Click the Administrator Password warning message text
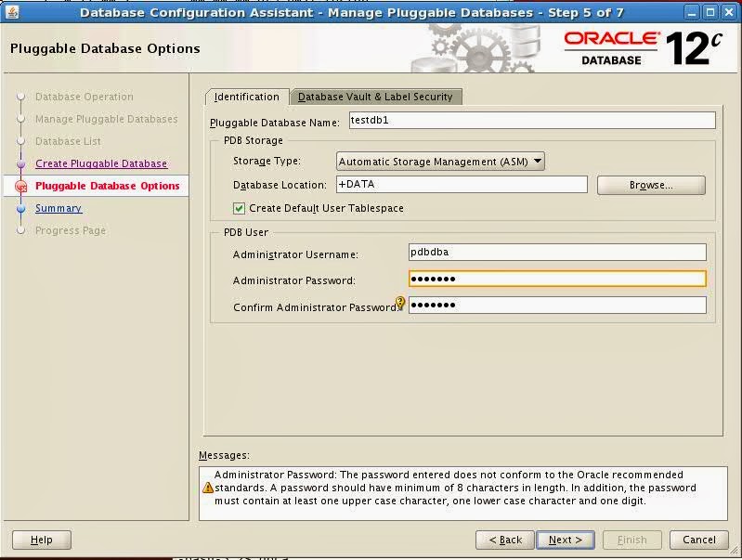 (455, 488)
